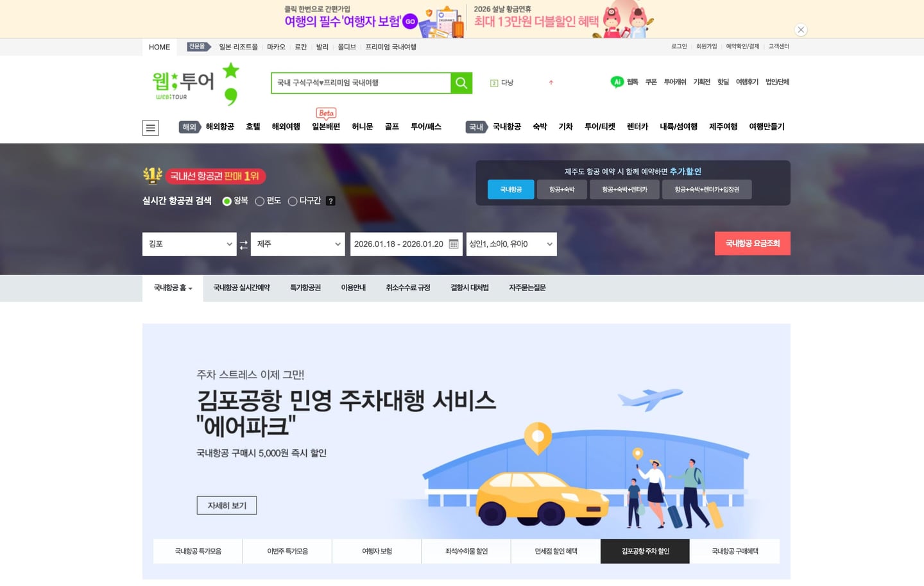
Task: Click HOME in the top bar
Action: pos(160,47)
